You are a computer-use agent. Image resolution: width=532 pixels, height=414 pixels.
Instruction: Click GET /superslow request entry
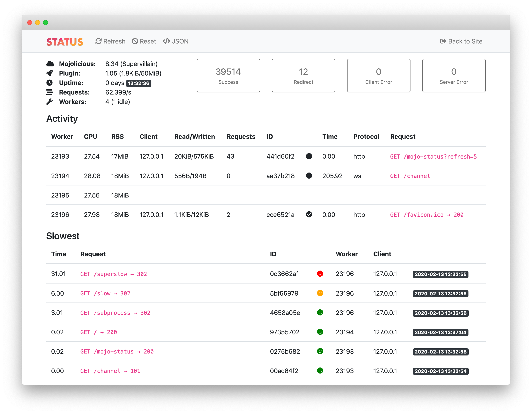click(114, 274)
